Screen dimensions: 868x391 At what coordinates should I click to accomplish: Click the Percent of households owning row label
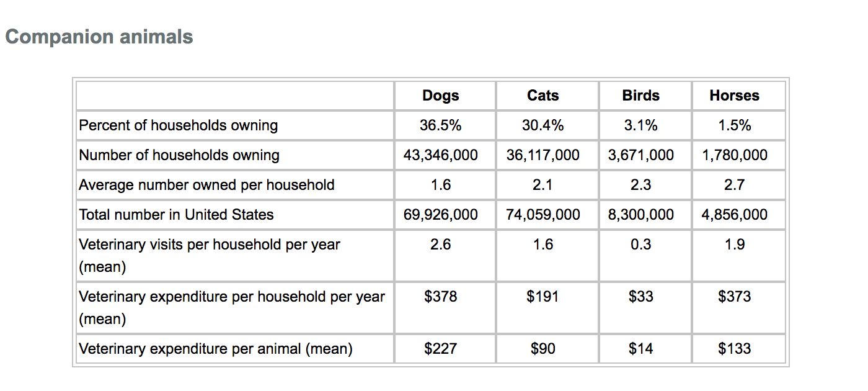coord(179,125)
